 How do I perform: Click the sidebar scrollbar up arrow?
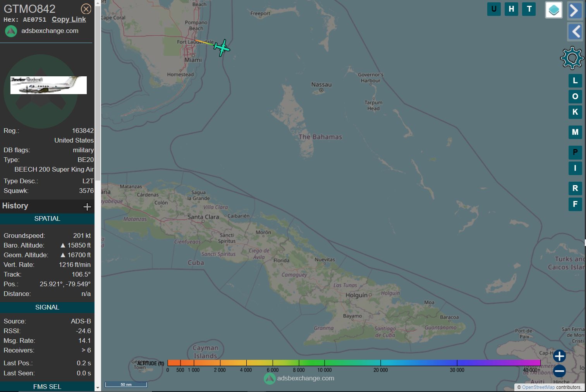click(x=98, y=3)
